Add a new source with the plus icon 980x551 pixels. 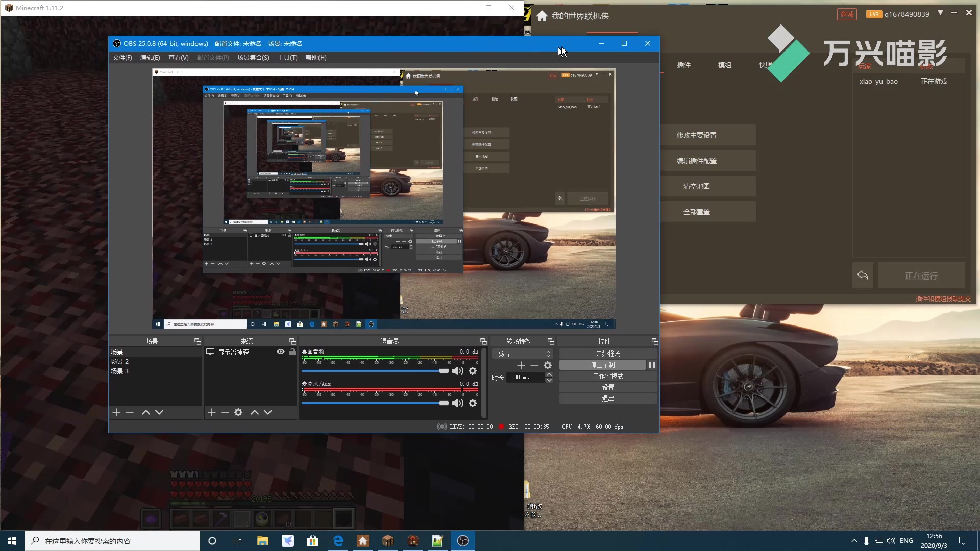tap(212, 412)
